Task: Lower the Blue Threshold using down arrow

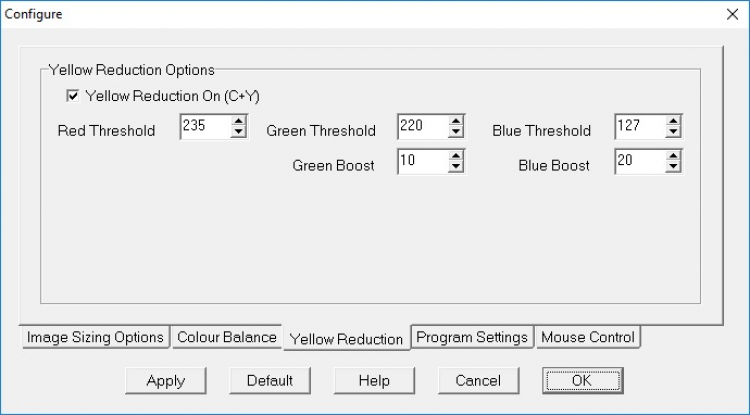Action: (674, 132)
